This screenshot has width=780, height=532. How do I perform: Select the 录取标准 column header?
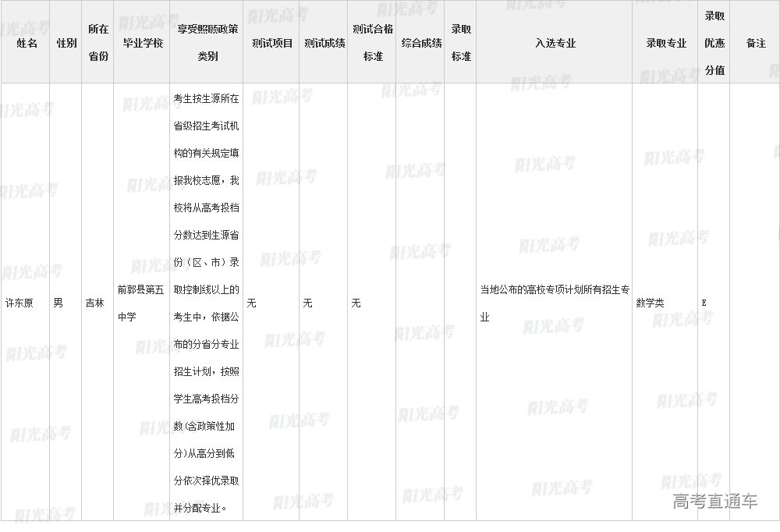461,43
